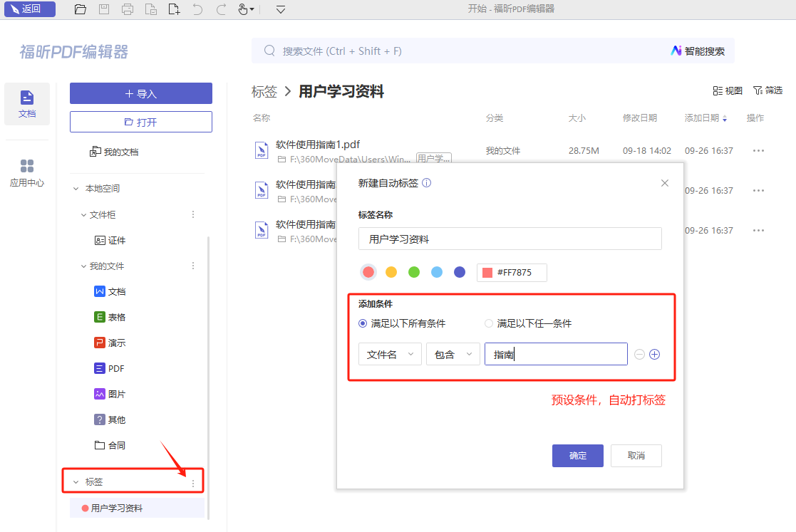Select 满足以下所有条件 radio button
Viewport: 796px width, 532px height.
[363, 323]
